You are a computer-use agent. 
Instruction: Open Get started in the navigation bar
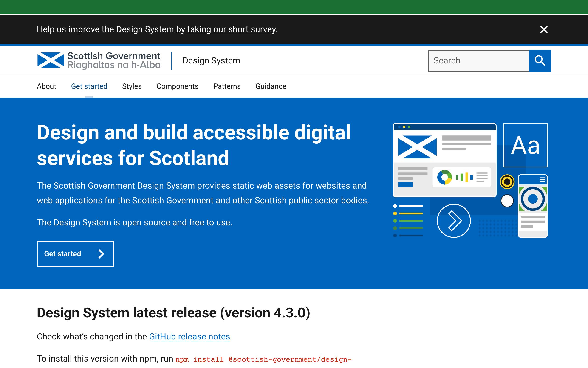(89, 86)
